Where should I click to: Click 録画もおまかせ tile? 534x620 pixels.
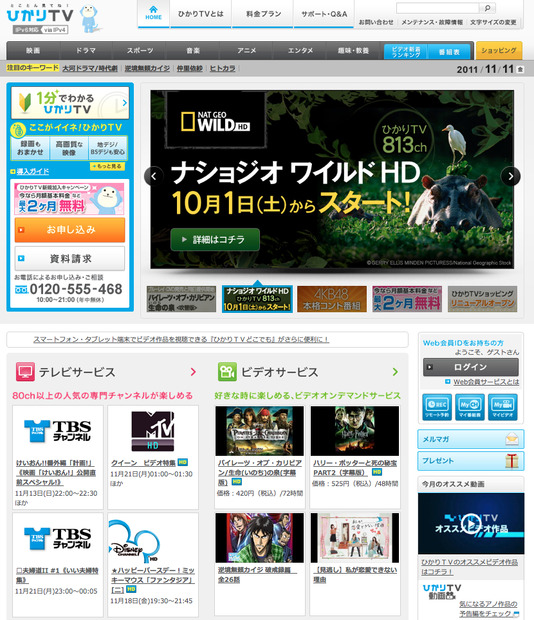(30, 148)
